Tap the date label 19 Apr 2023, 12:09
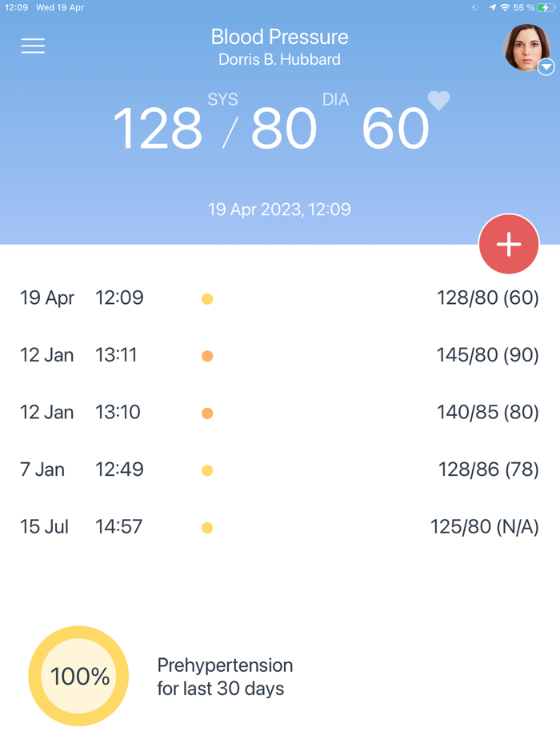560x747 pixels. 279,209
